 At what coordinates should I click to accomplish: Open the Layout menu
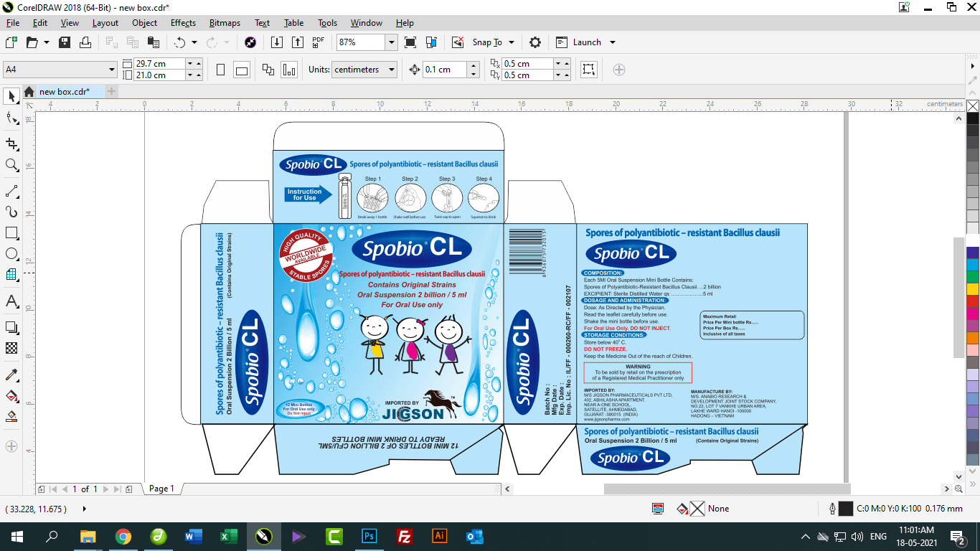click(105, 23)
